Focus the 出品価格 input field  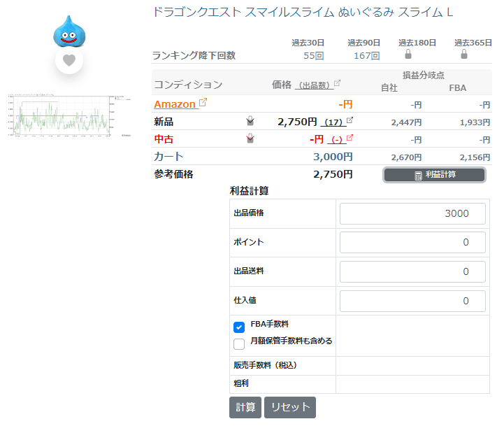[412, 213]
